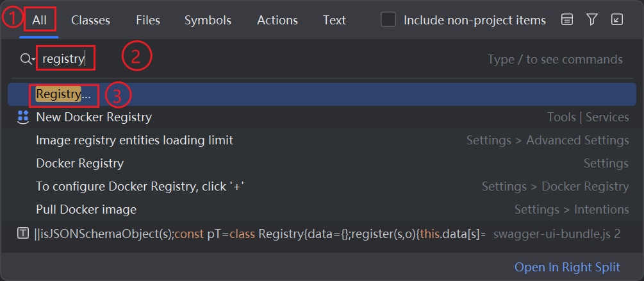Click the search field containing registry

coord(256,59)
